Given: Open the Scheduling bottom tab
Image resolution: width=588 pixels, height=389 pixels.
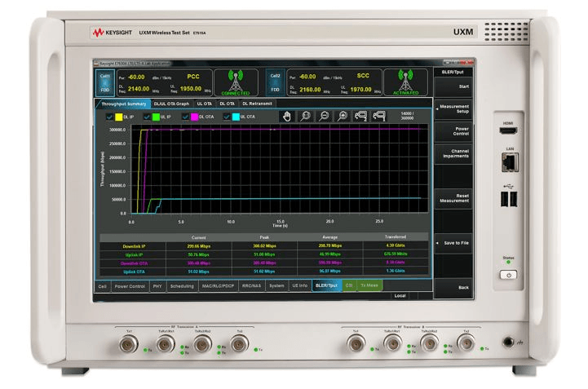Looking at the screenshot, I should (182, 286).
